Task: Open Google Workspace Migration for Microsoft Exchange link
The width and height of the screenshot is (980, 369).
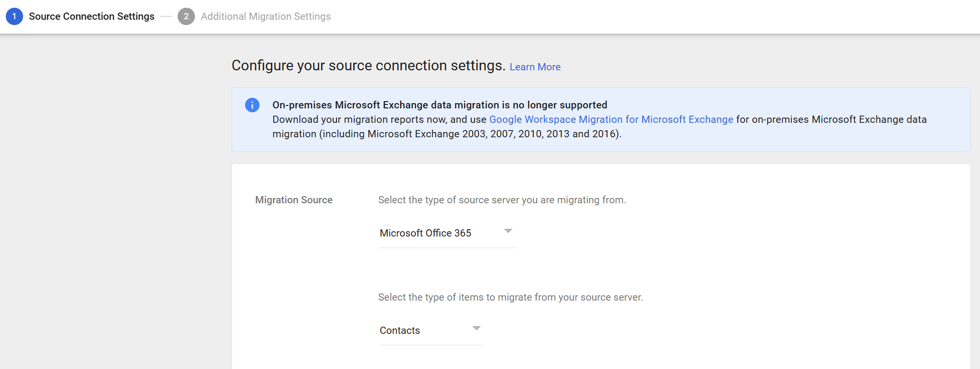Action: [x=611, y=119]
